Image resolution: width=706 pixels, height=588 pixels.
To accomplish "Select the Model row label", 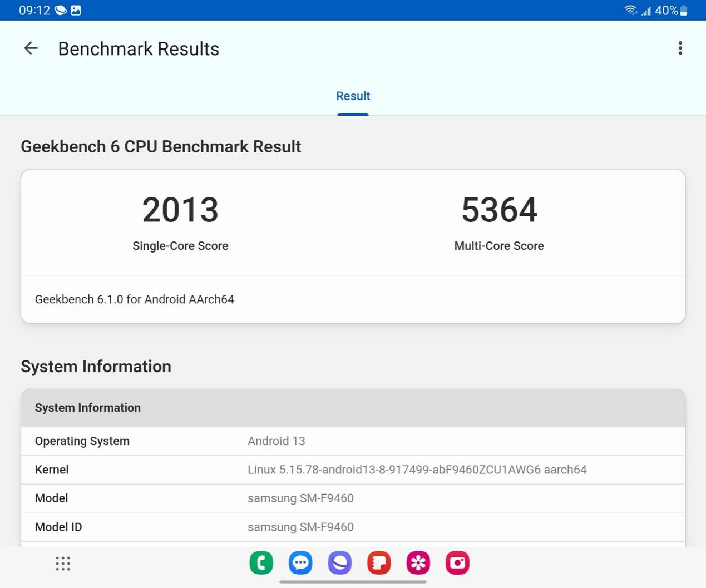I will click(x=51, y=498).
